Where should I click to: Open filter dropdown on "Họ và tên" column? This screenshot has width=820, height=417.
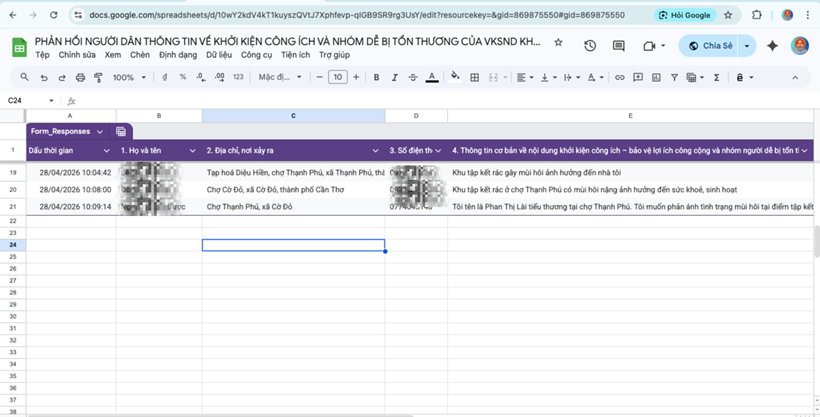[192, 150]
